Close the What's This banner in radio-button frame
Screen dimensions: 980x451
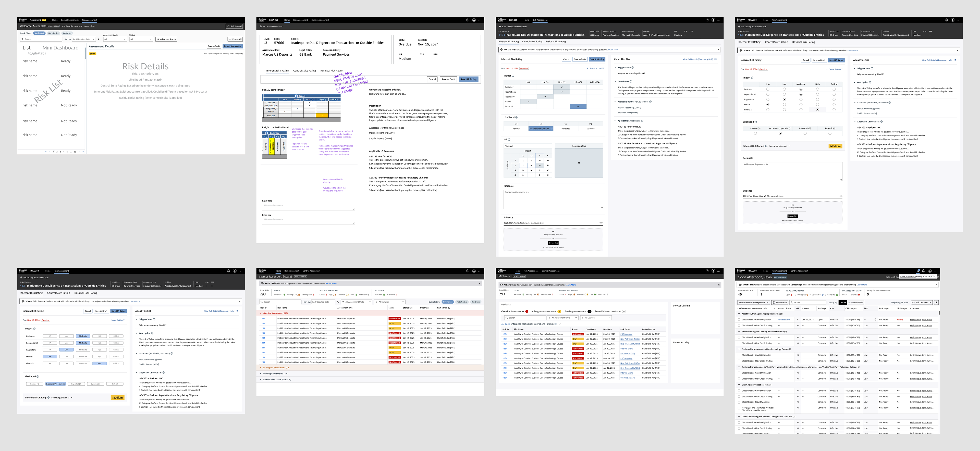click(x=958, y=50)
